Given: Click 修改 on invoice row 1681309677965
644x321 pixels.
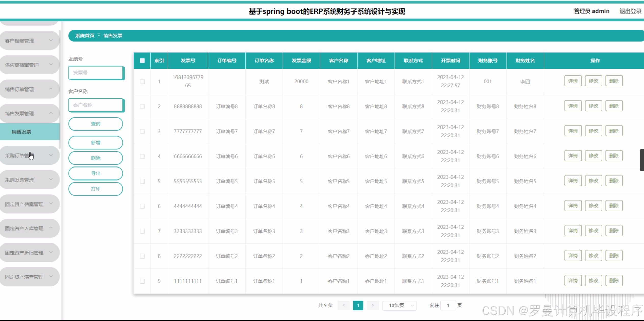Looking at the screenshot, I should pyautogui.click(x=594, y=81).
